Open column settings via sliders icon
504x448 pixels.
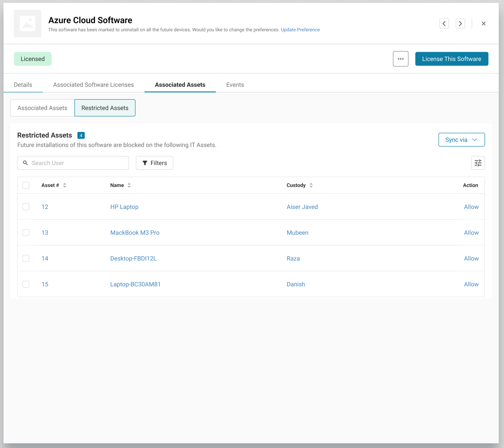[x=478, y=163]
